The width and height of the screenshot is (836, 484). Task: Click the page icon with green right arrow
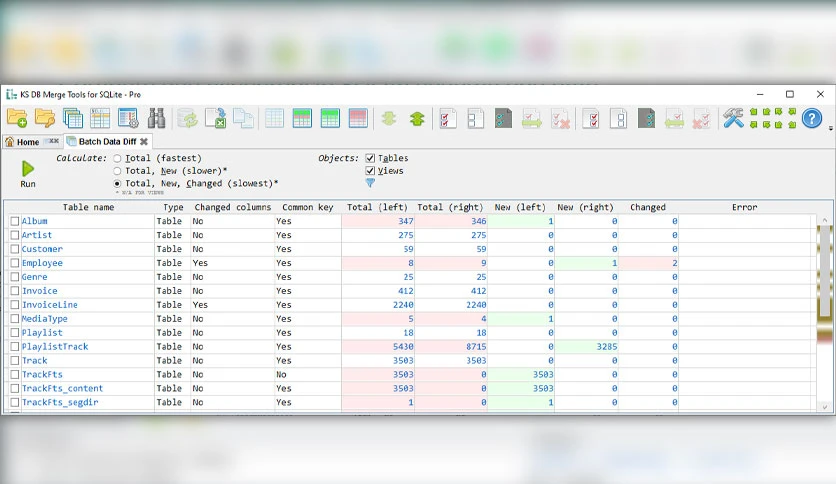click(x=532, y=118)
